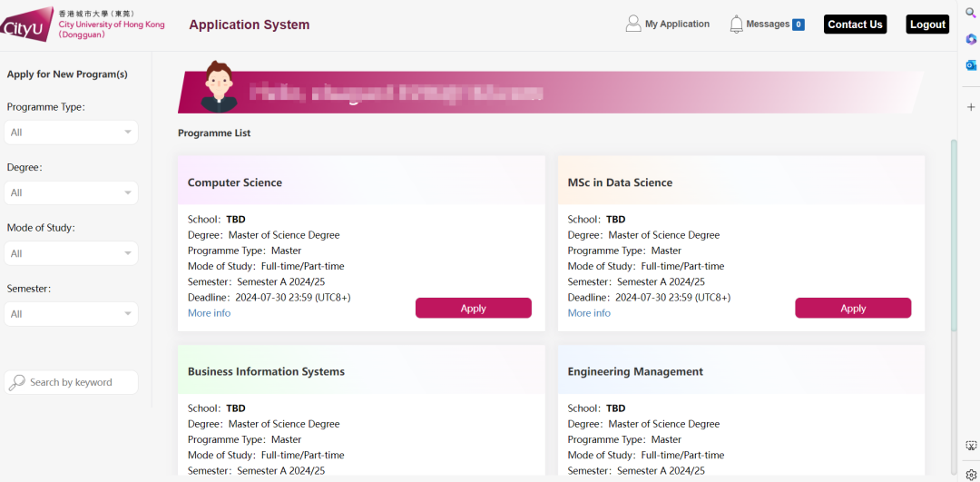
Task: Click the Programme List heading
Action: tap(214, 133)
